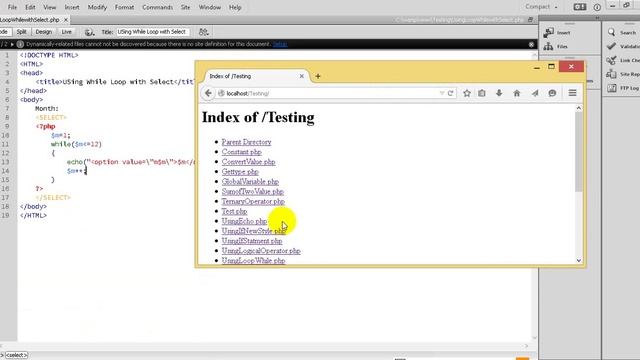Open the SumofTwoValue.php link
Screen dimensions: 640x360
click(x=253, y=191)
